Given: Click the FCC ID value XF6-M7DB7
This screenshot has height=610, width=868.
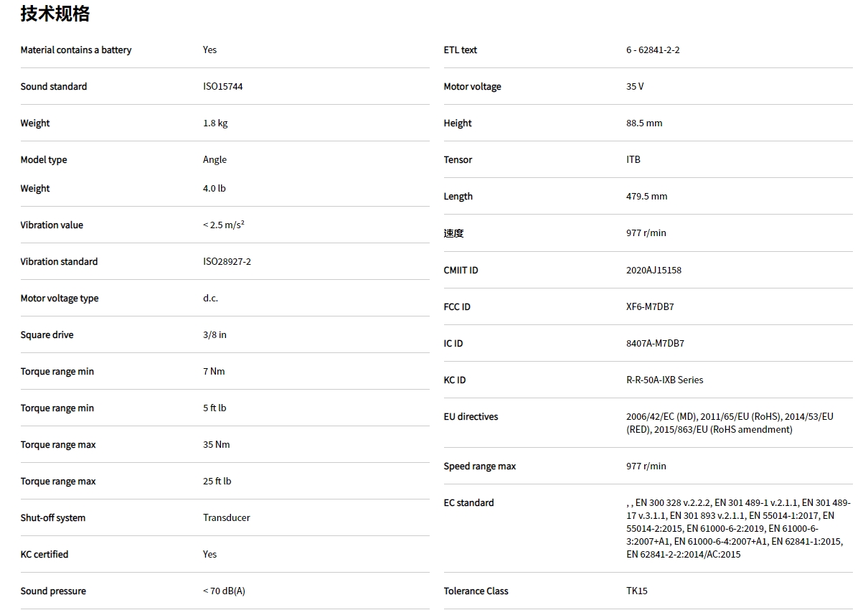Looking at the screenshot, I should pos(650,307).
